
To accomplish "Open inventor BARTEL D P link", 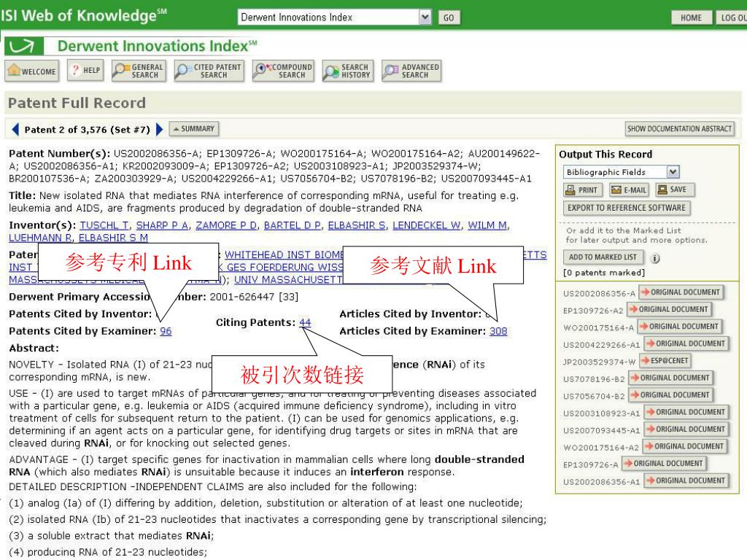I will [293, 225].
